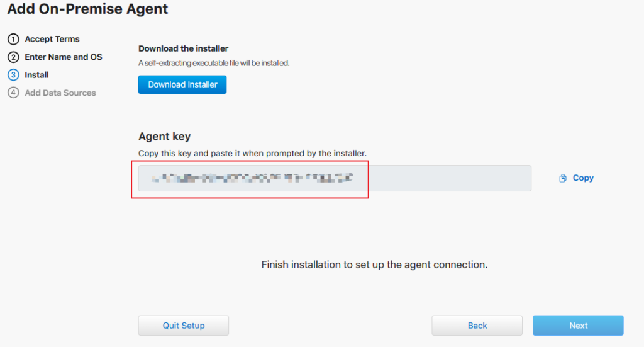
Task: Click the Agent key heading
Action: coord(164,136)
